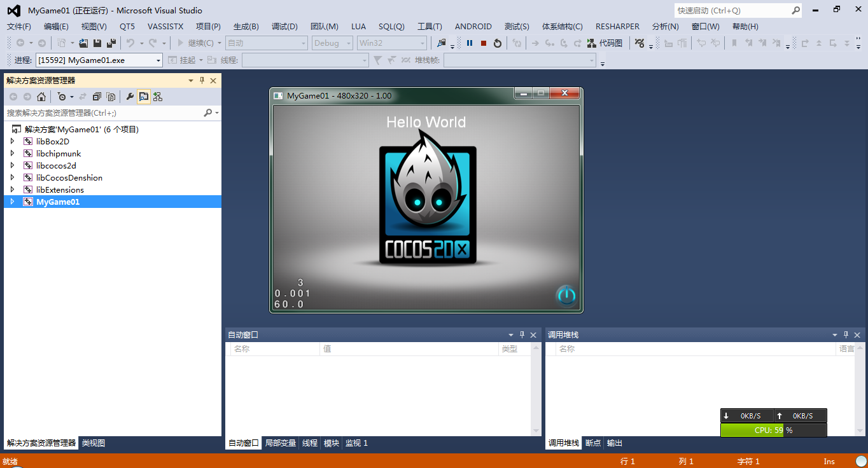Expand the libchipmunk project node
The image size is (868, 468).
12,153
